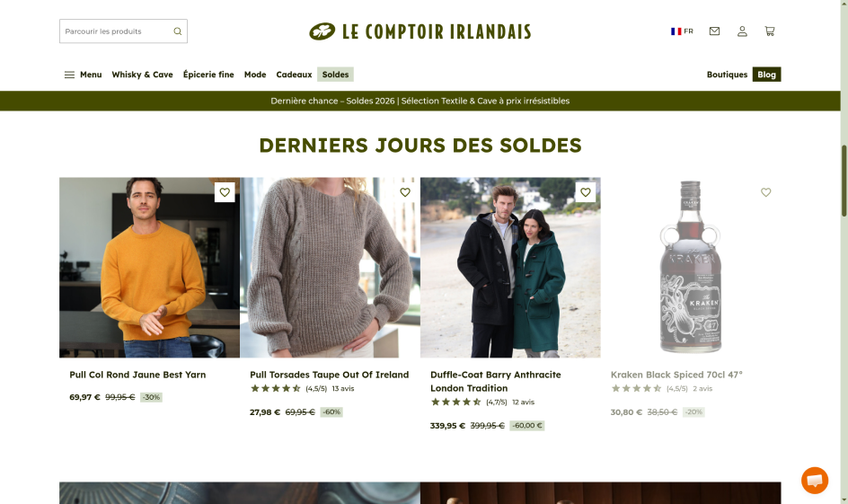
Task: Toggle wishlist heart on Duffle-Coat Barry
Action: (x=585, y=192)
